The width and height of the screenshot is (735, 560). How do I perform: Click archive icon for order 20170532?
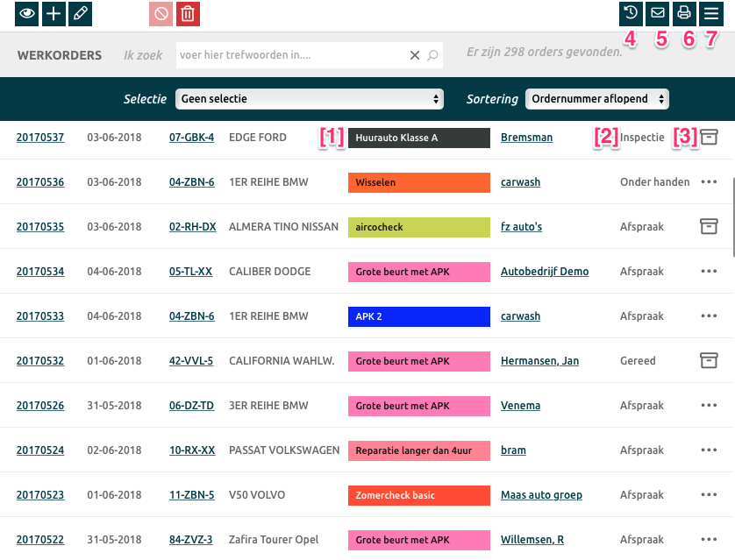(709, 360)
